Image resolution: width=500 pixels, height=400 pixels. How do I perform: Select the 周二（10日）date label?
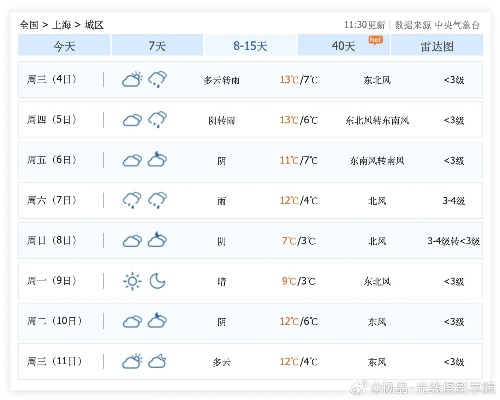click(54, 321)
